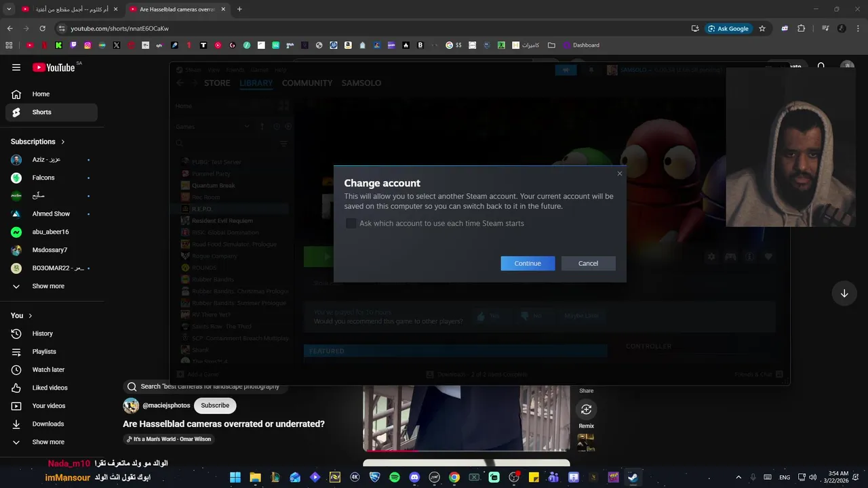The image size is (868, 488).
Task: Open Spotify from taskbar
Action: pos(395,477)
